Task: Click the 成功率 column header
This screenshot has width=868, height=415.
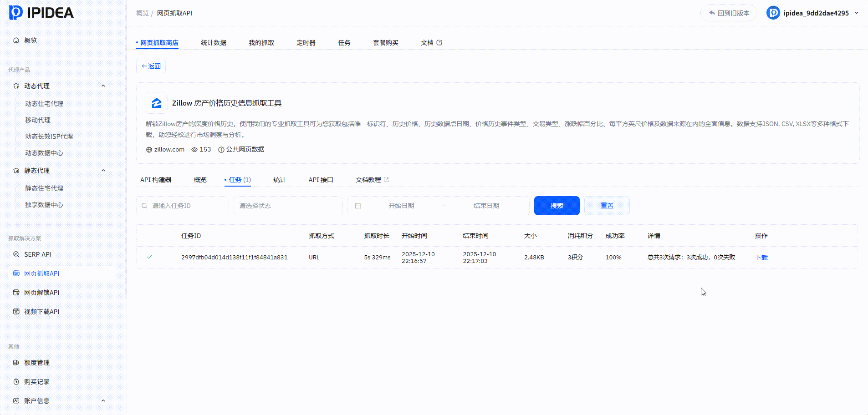Action: point(615,236)
